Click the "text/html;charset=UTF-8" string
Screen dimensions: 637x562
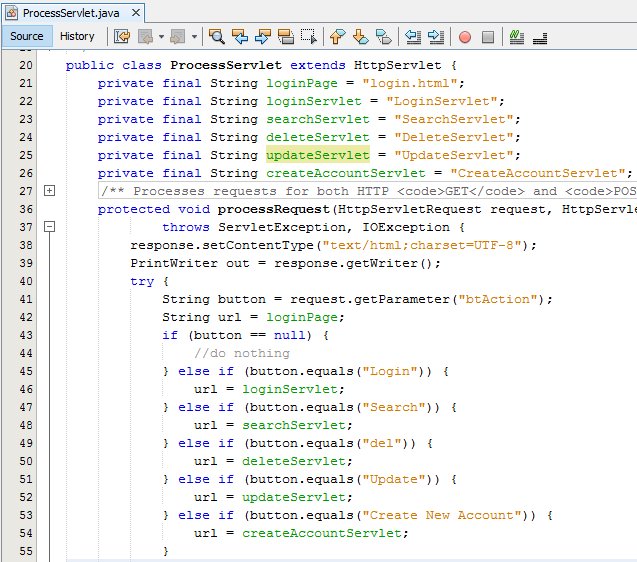pos(422,245)
